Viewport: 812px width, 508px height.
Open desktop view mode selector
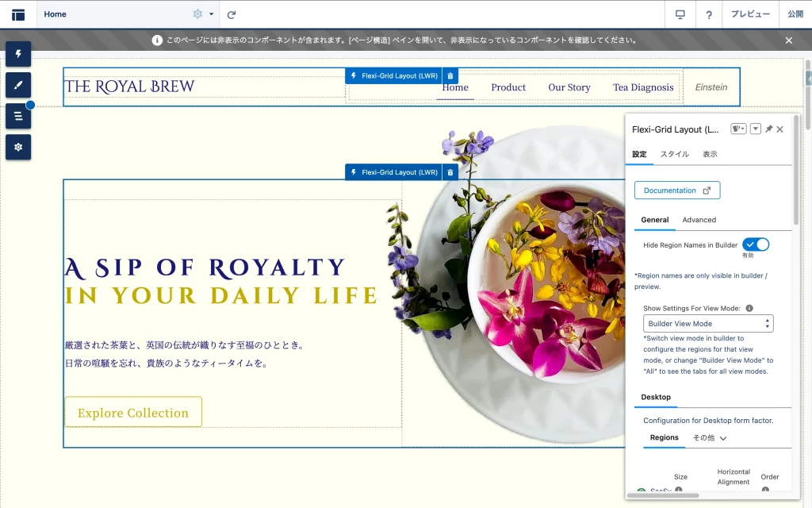click(x=680, y=14)
